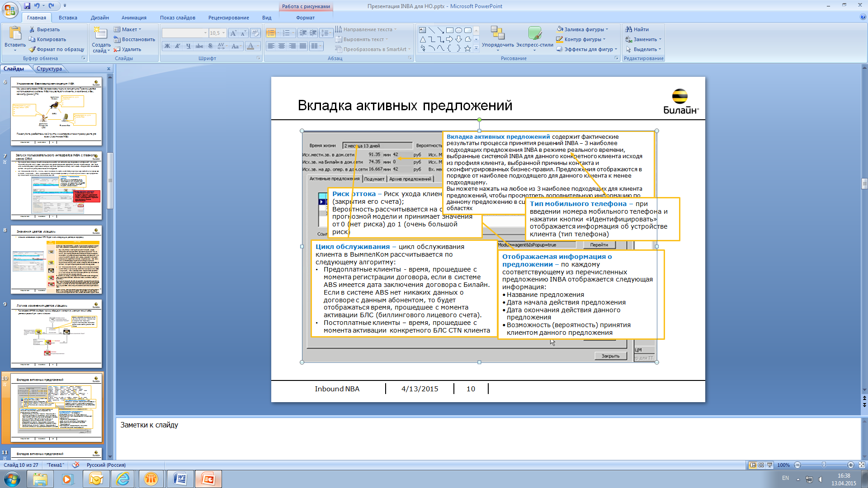Click Восстановить reset slide button
This screenshot has height=488, width=868.
pos(134,39)
